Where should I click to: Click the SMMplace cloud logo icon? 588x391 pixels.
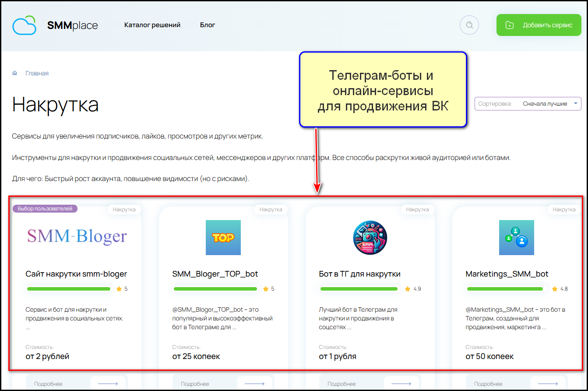coord(25,25)
